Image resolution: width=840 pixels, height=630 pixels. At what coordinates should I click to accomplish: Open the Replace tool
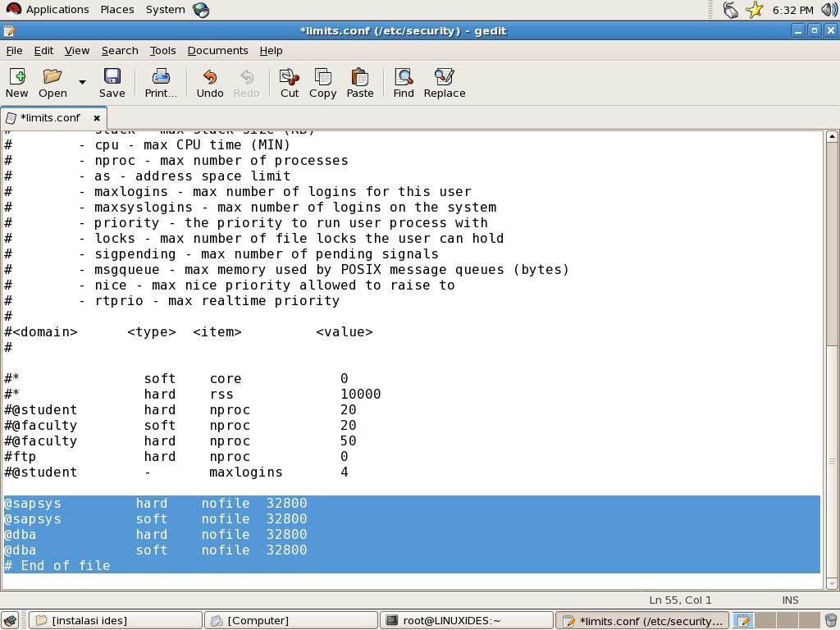click(x=444, y=83)
